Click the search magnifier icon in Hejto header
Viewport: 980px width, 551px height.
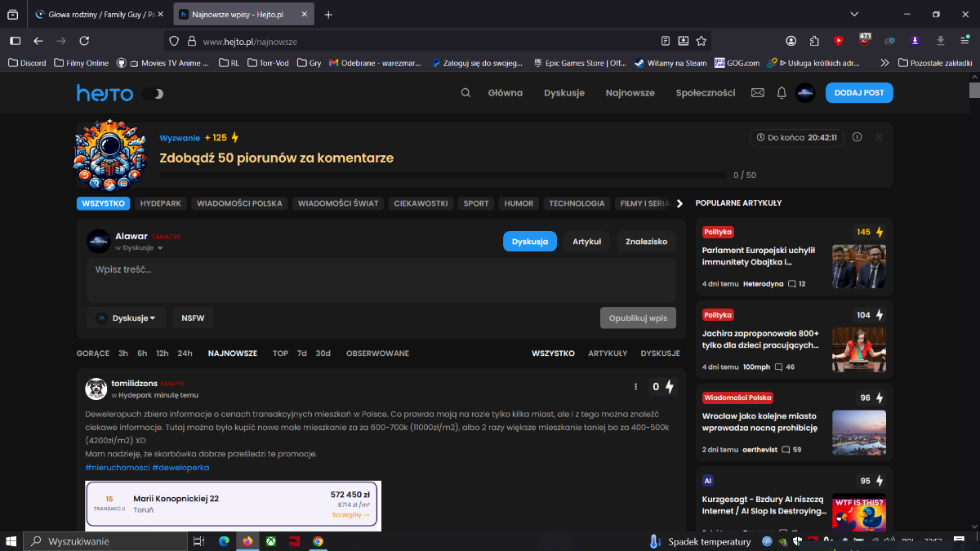(465, 93)
